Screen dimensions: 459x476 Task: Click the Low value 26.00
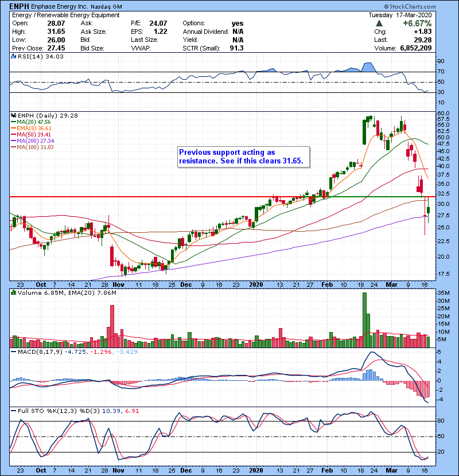pos(56,40)
